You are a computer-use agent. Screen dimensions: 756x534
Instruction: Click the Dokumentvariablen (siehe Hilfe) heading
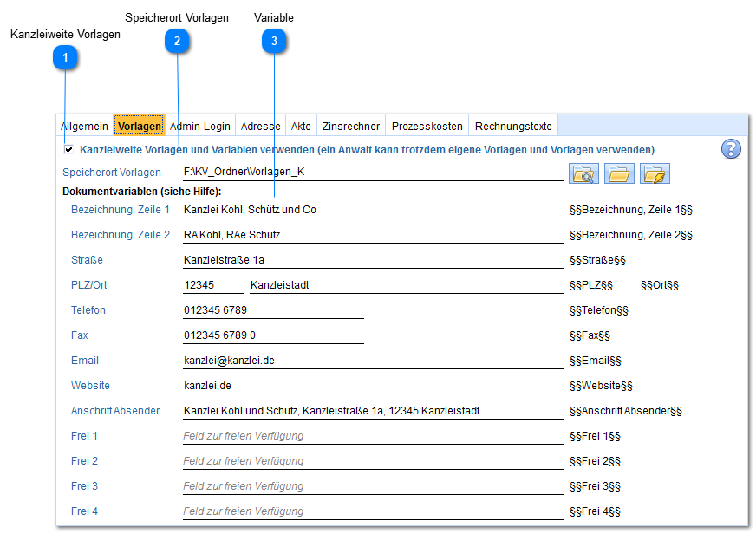point(142,192)
